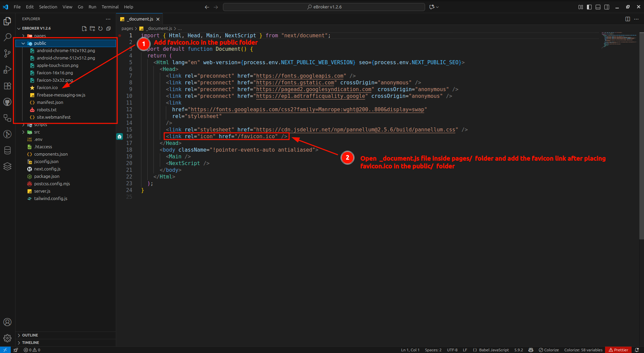Click Prettier status bar button

[x=618, y=350]
